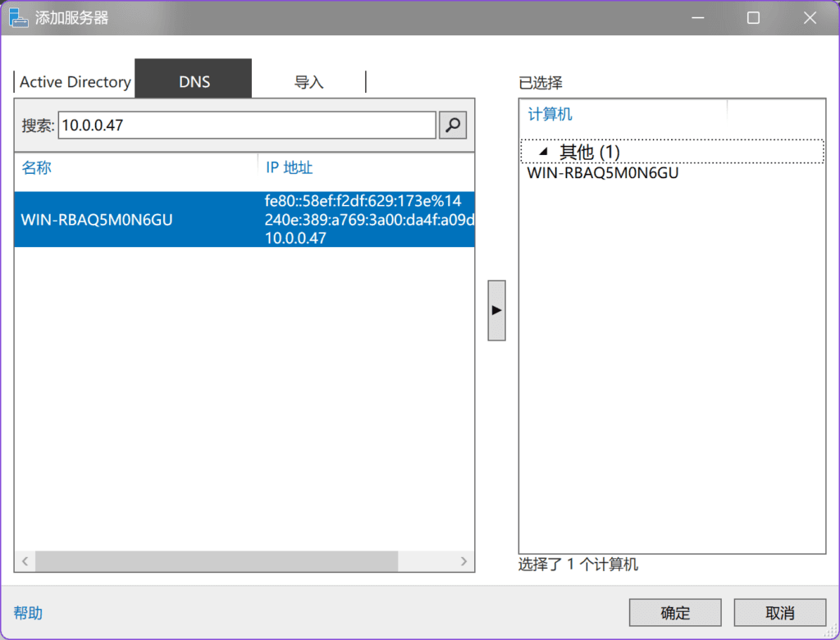The height and width of the screenshot is (640, 840).
Task: Confirm with the 确定 button
Action: (674, 613)
